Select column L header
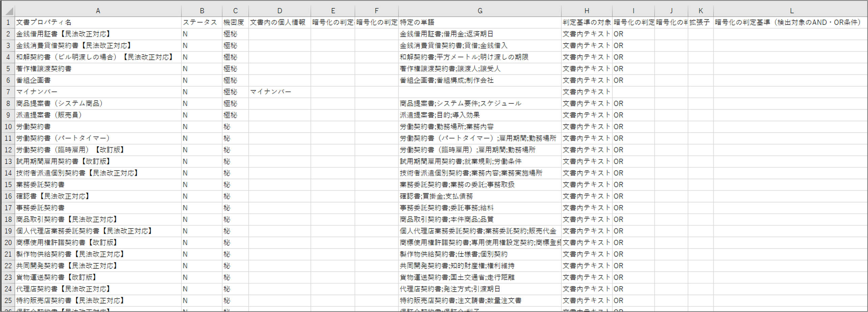The width and height of the screenshot is (868, 312). pos(791,11)
